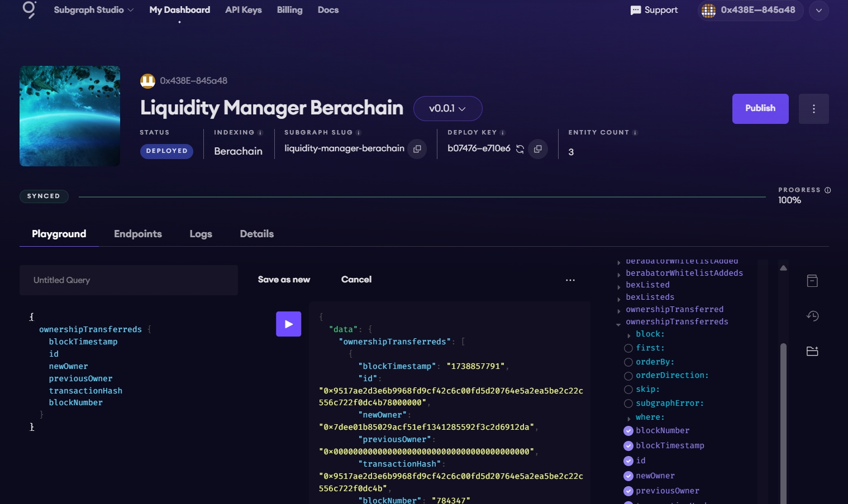
Task: Uncheck the blockNumber field
Action: 628,431
